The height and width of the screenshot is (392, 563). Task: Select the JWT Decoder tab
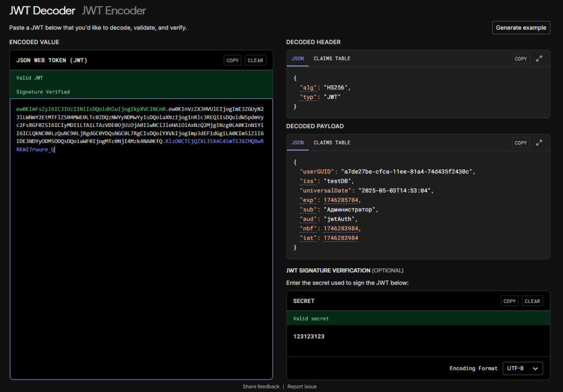pyautogui.click(x=42, y=10)
